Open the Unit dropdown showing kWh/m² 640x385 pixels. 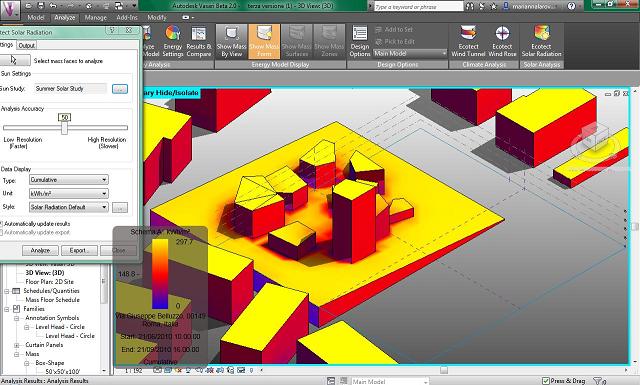[x=69, y=194]
